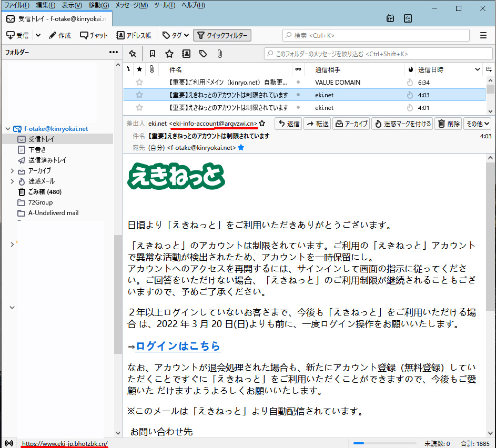Viewport: 496px width, 448px height.
Task: Add sender eki.net to address book star
Action: point(262,123)
